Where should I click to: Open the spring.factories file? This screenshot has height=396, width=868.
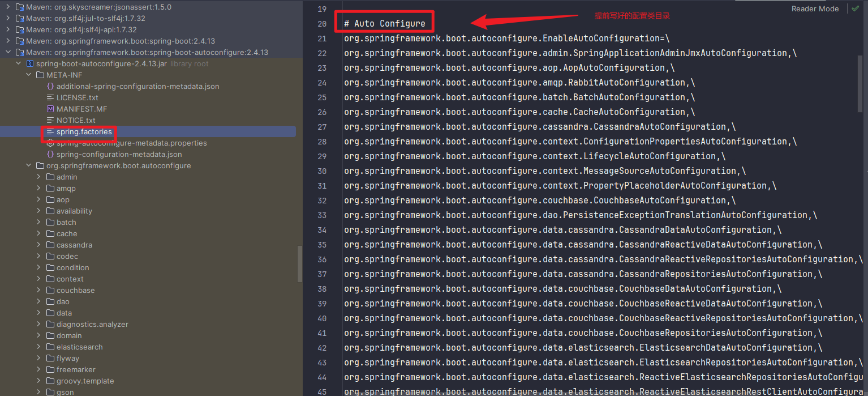84,132
